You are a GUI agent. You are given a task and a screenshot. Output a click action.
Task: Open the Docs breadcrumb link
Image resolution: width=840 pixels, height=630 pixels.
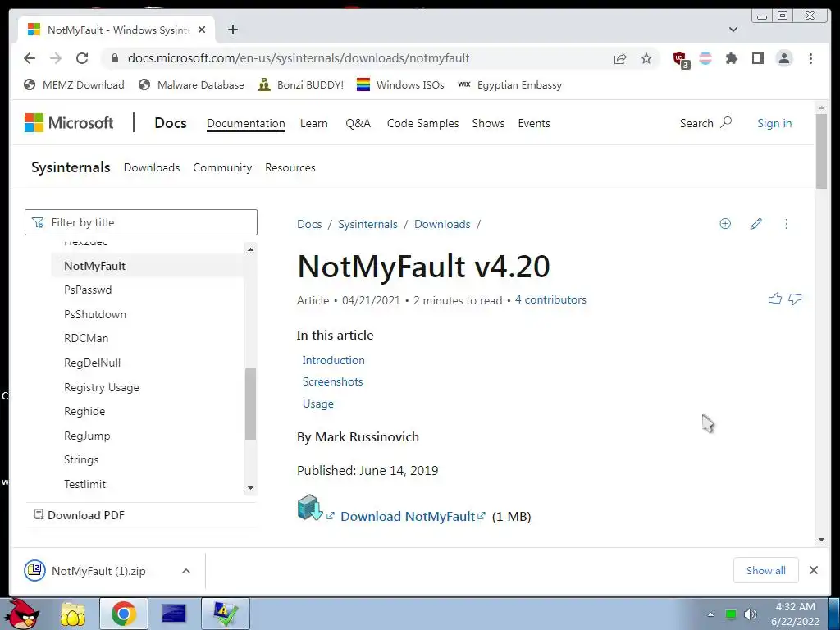tap(309, 225)
